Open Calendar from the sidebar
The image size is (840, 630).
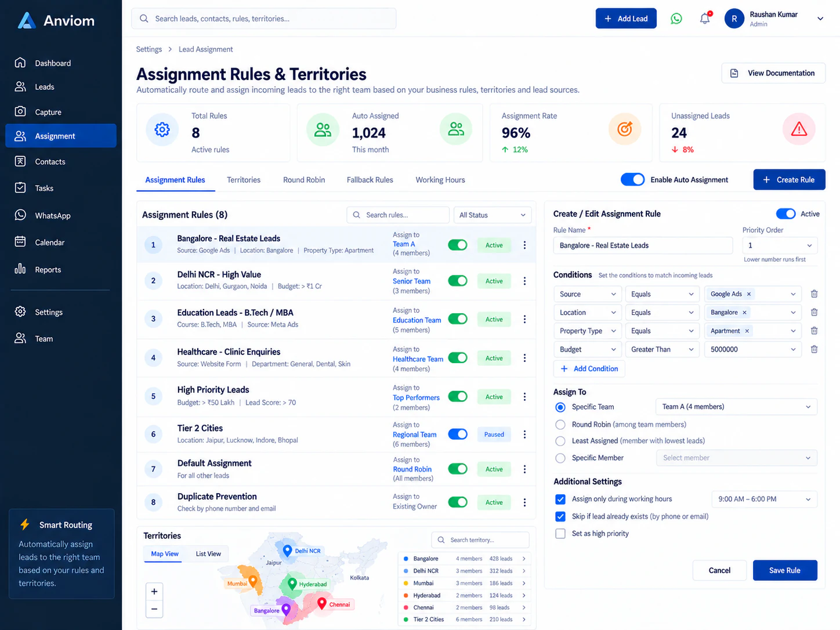pyautogui.click(x=61, y=242)
